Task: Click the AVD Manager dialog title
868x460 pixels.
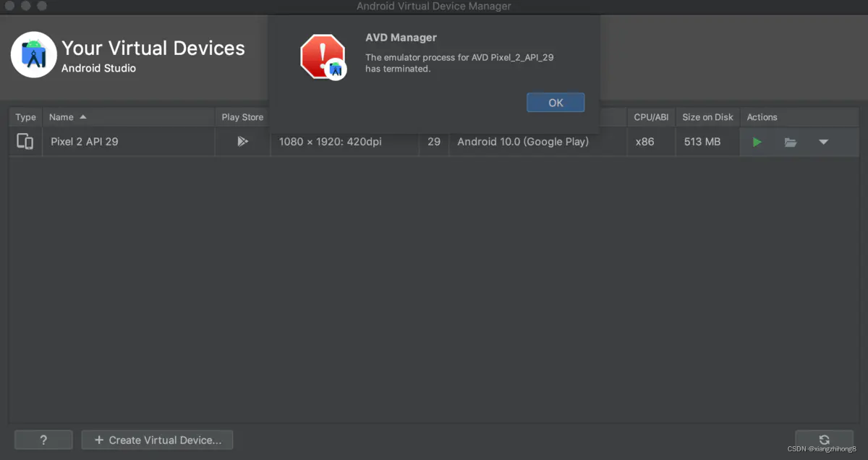Action: point(401,38)
